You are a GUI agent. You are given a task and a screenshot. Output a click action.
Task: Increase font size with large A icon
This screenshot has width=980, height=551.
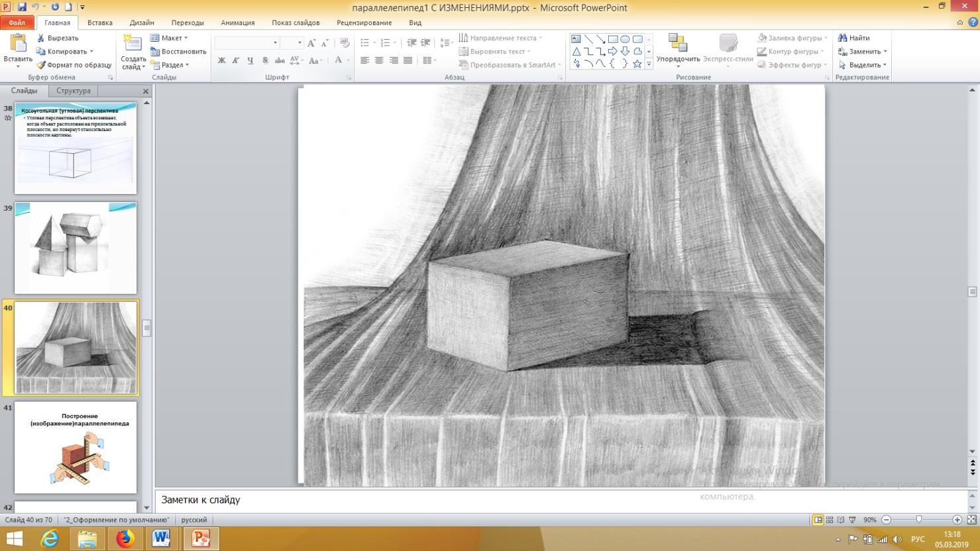point(312,42)
